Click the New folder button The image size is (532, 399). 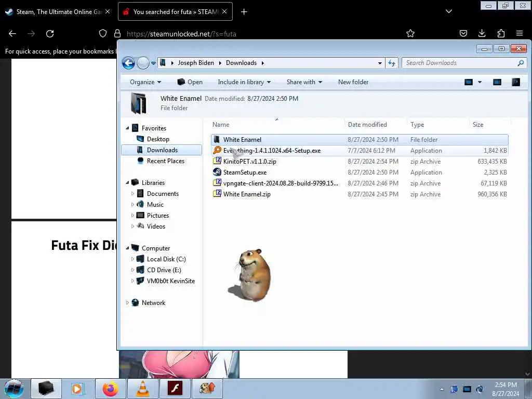tap(353, 82)
